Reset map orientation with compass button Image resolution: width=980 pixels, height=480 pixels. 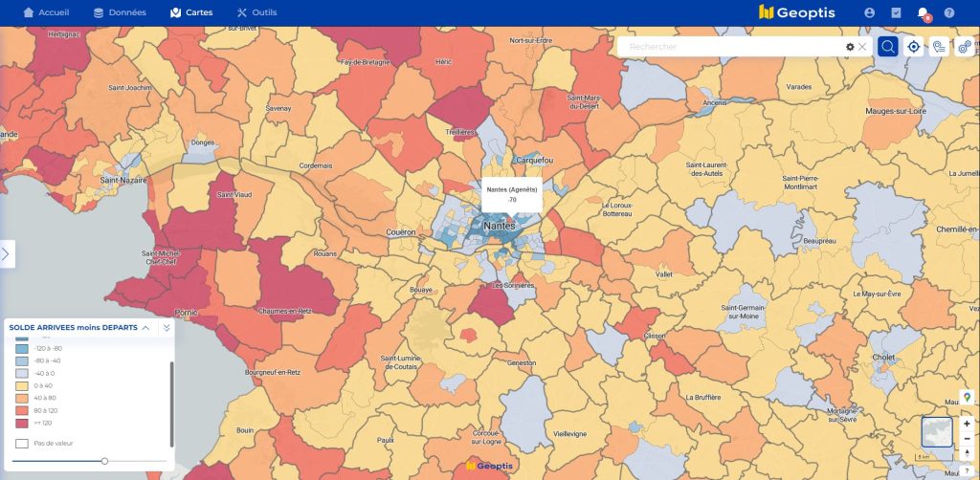[x=967, y=453]
